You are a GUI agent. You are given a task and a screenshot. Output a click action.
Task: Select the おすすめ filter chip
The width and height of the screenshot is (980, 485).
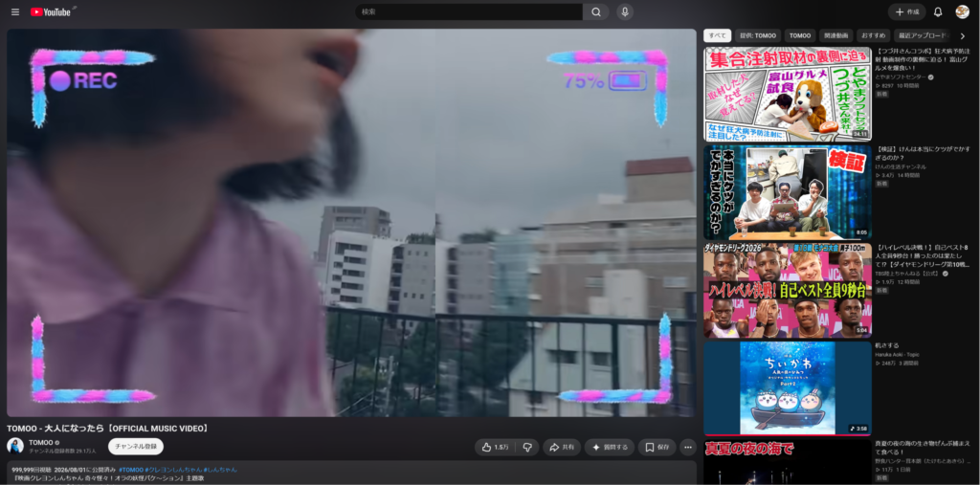click(x=873, y=35)
